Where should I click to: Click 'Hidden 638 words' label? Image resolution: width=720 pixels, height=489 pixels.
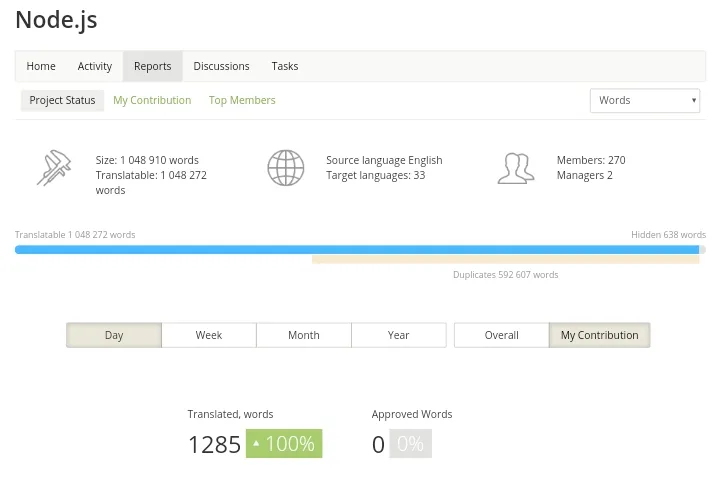pos(669,235)
